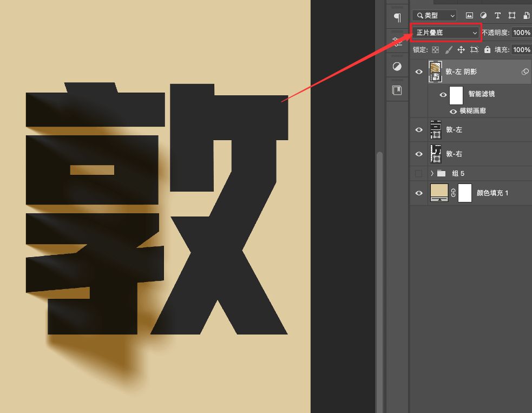
Task: Open the Paragraph panel icon
Action: 397,17
